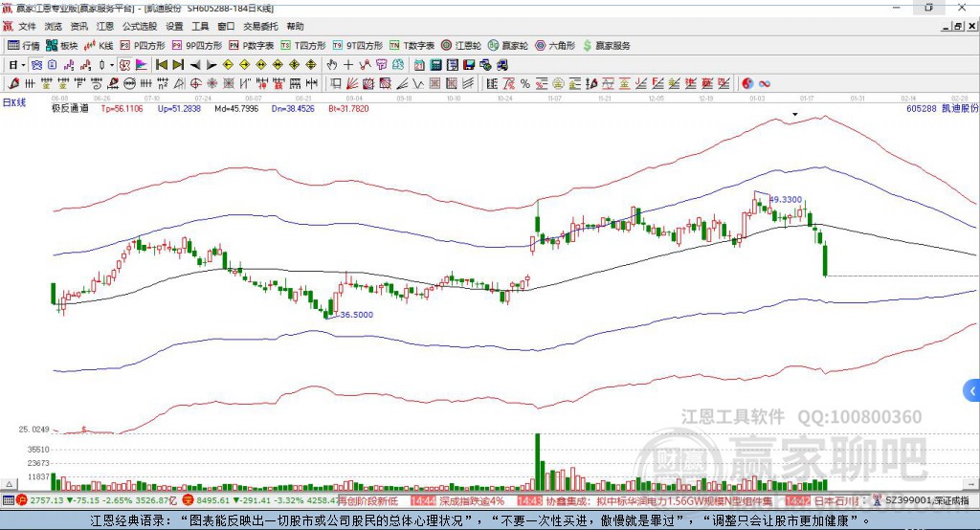980x530 pixels.
Task: Open the 9P四方形 tool
Action: pyautogui.click(x=196, y=46)
